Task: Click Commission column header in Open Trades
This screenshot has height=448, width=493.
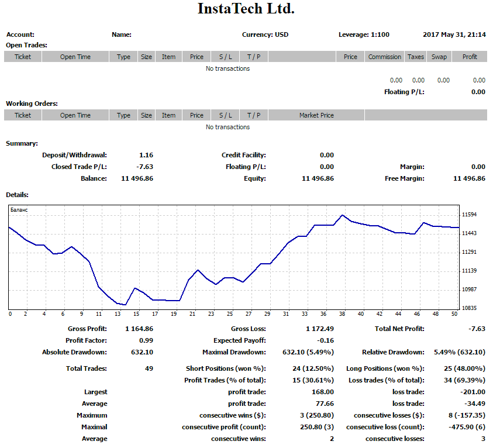Action: (385, 57)
